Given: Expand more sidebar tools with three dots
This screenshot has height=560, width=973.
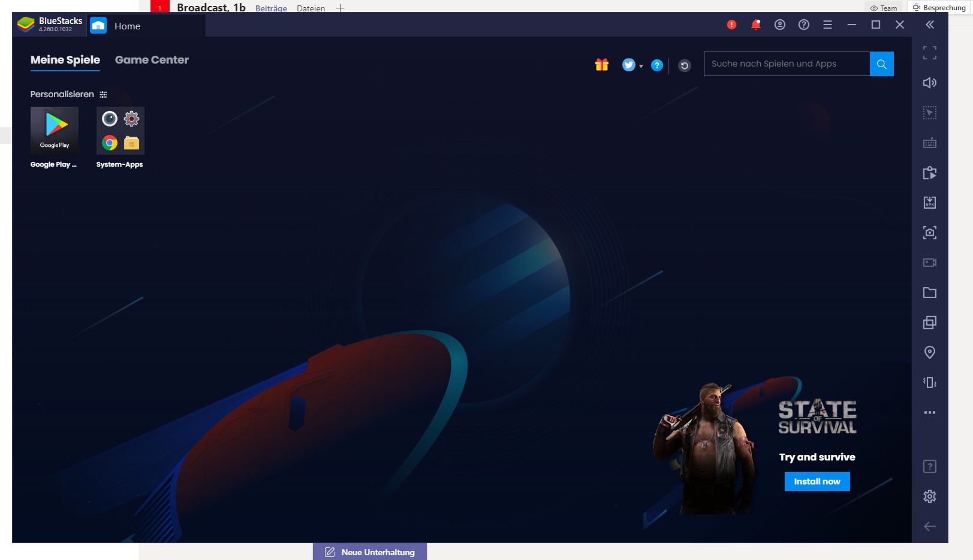Looking at the screenshot, I should [929, 413].
